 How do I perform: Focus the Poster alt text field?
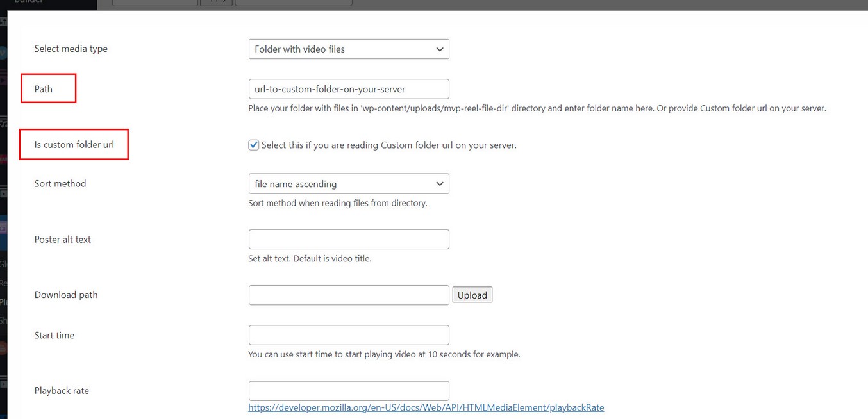[348, 240]
